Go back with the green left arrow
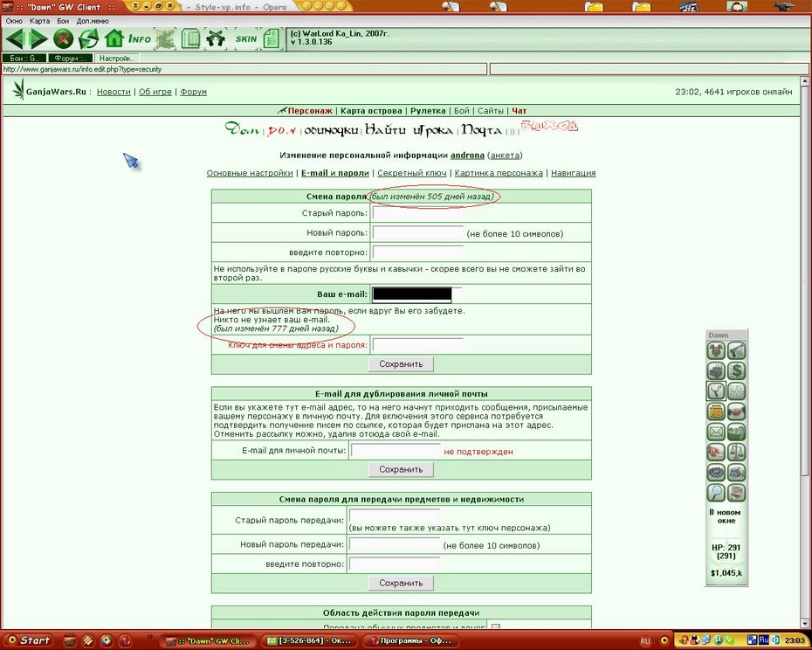This screenshot has height=650, width=812. [15, 38]
